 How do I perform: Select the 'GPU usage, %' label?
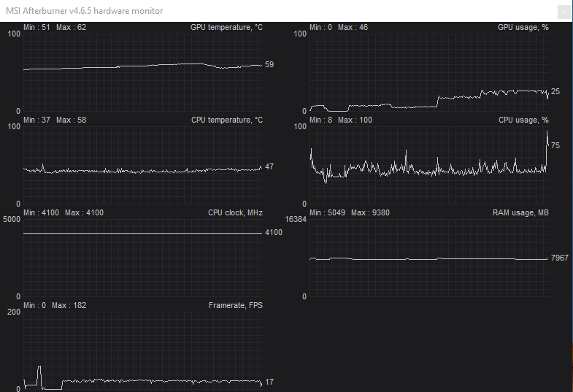523,27
